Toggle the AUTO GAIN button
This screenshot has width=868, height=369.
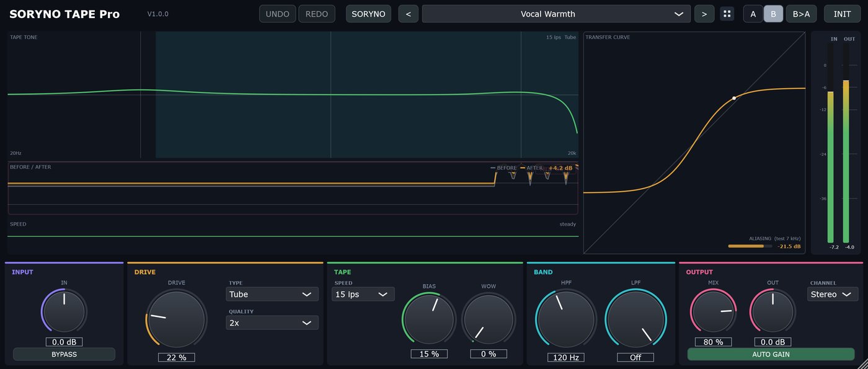pos(771,354)
